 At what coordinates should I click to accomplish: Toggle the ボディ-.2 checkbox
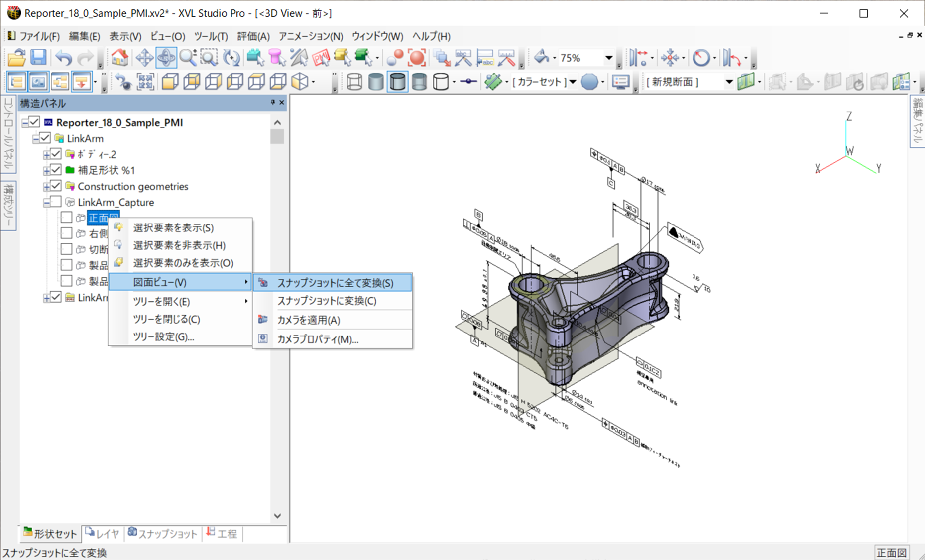click(56, 154)
